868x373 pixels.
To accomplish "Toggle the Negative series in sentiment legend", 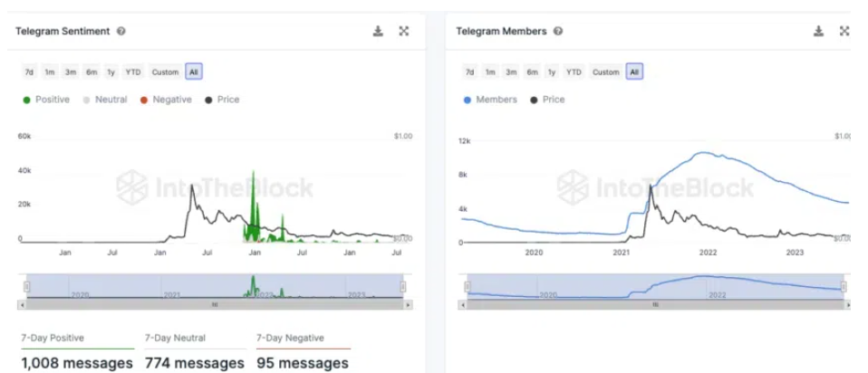I will point(166,100).
